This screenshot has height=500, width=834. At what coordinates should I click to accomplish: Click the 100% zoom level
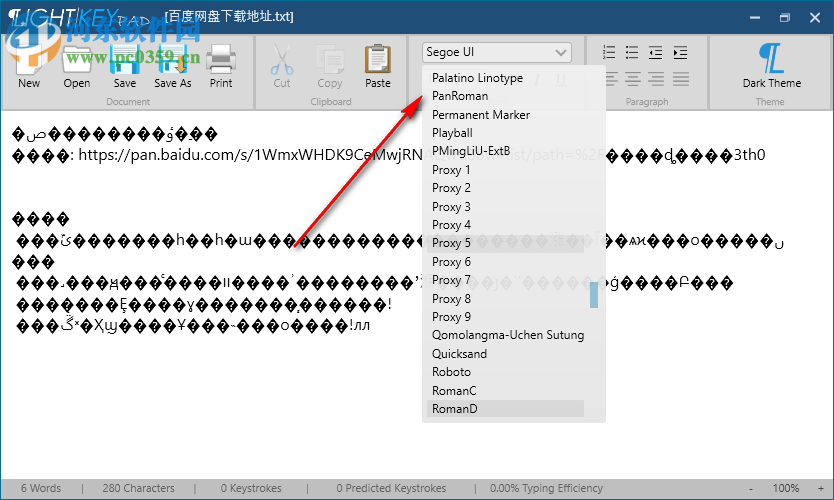[786, 488]
